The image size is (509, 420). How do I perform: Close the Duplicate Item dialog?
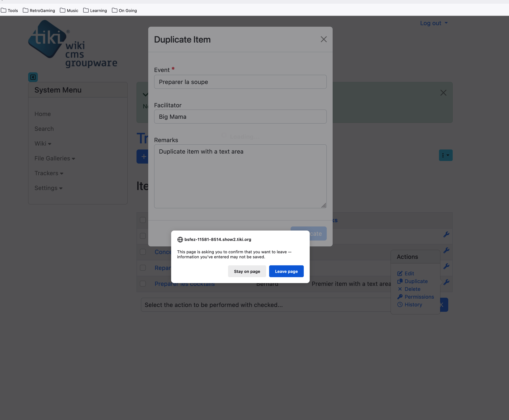tap(324, 39)
